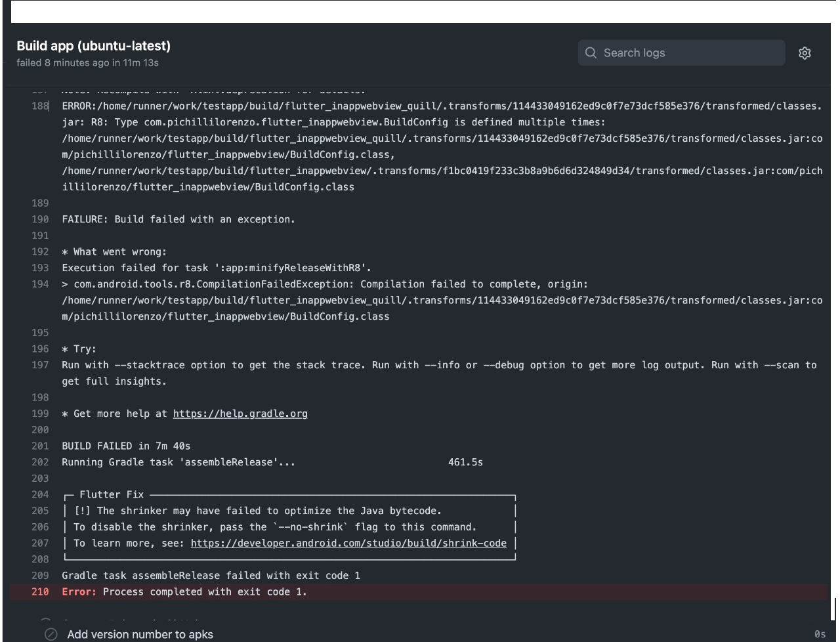Click the CompilationFailedException line
Viewport: 840px width, 642px height.
pyautogui.click(x=442, y=300)
